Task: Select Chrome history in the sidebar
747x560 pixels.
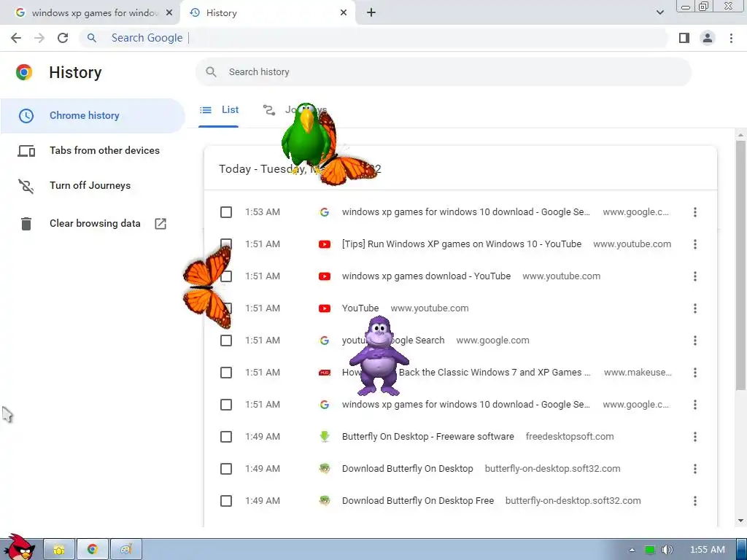Action: (93, 116)
